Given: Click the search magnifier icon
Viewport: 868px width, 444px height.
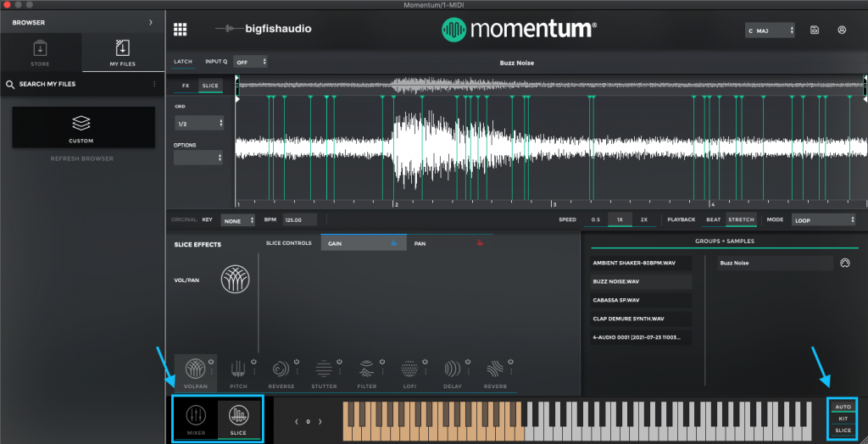Looking at the screenshot, I should [x=10, y=84].
